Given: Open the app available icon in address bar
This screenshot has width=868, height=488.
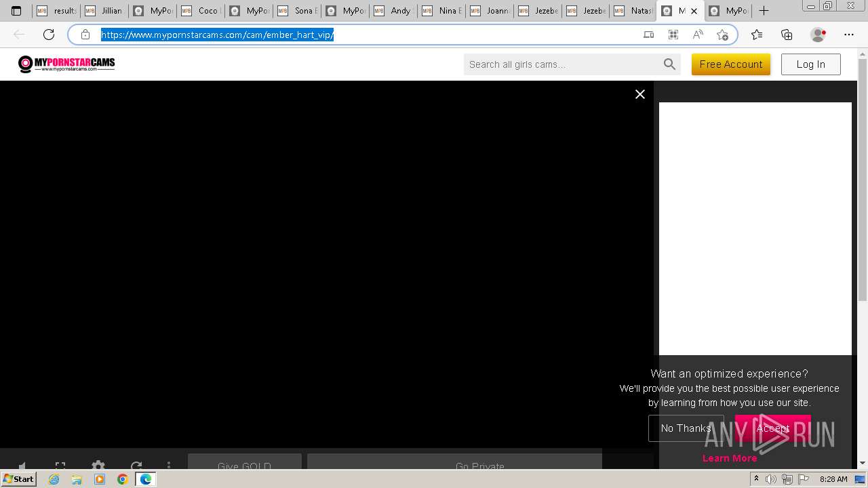Looking at the screenshot, I should coord(649,35).
